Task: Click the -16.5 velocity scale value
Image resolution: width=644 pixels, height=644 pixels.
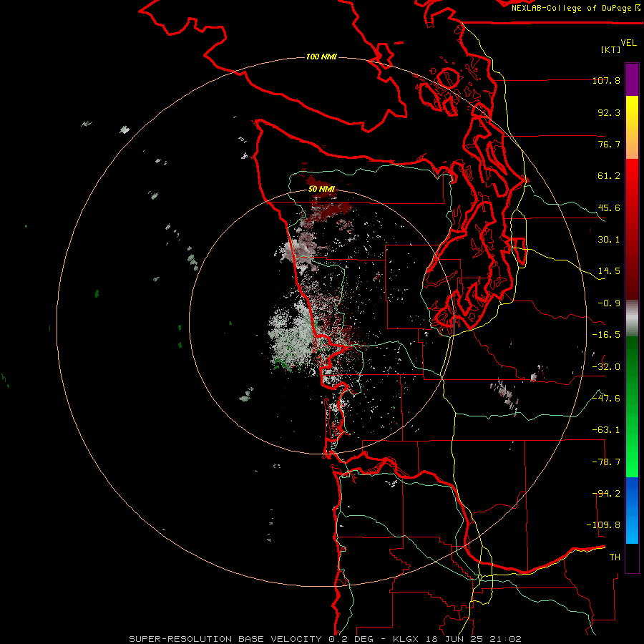Action: (x=606, y=335)
